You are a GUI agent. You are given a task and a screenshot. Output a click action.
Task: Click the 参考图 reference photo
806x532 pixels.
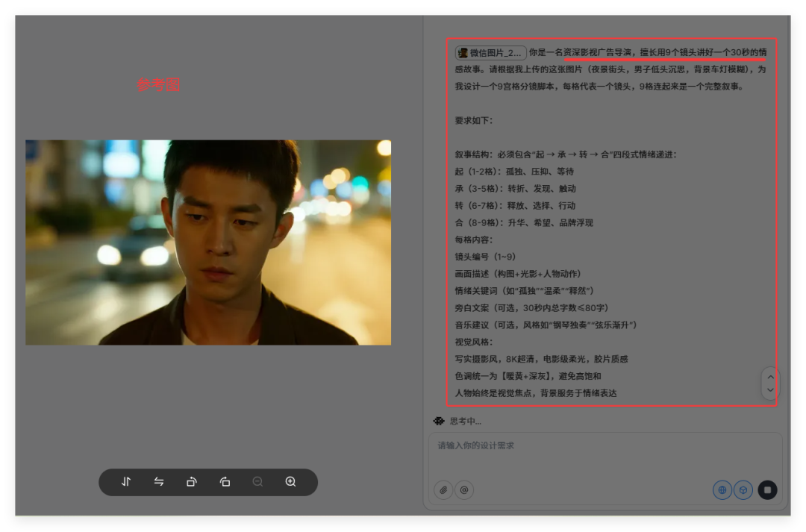[x=207, y=241]
